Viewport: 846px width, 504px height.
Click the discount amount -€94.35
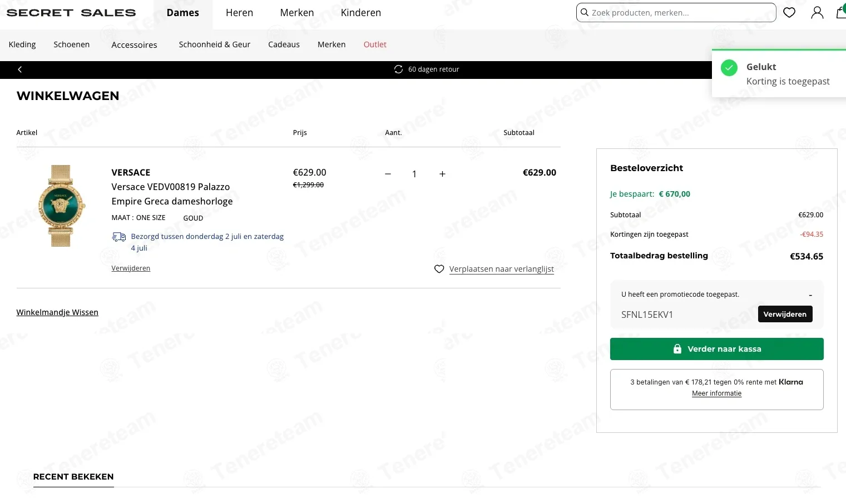click(812, 234)
